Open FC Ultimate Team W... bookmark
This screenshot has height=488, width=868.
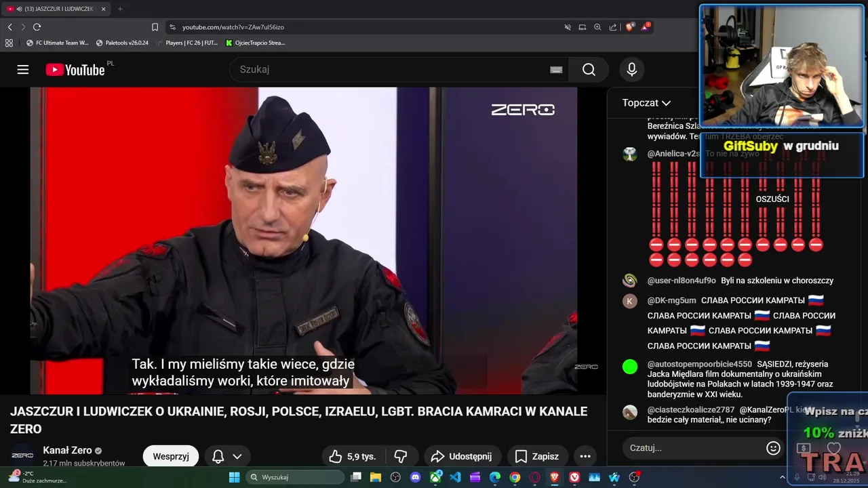(58, 43)
